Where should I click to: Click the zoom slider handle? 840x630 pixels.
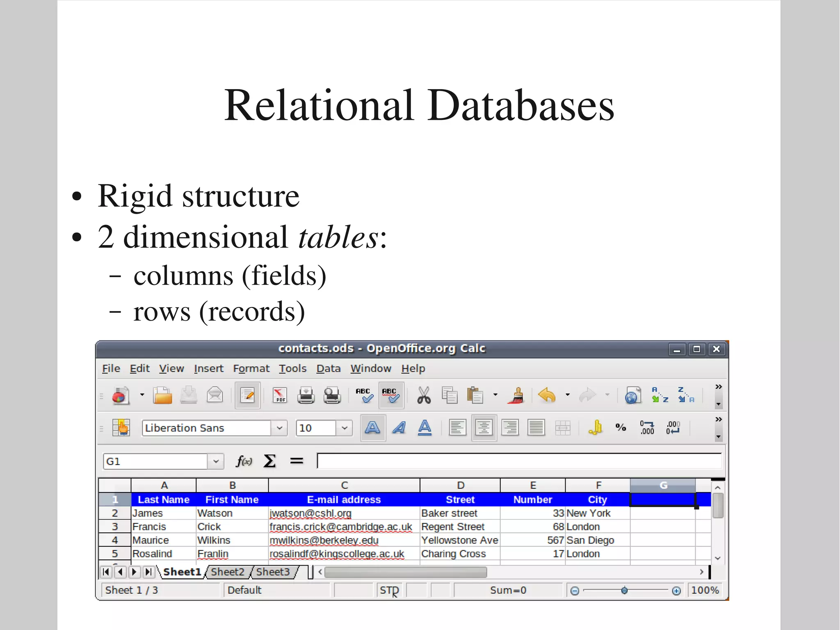(624, 591)
